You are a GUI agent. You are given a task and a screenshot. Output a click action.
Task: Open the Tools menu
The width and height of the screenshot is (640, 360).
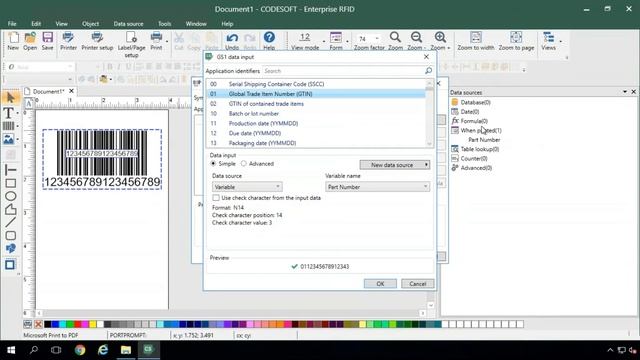[164, 24]
